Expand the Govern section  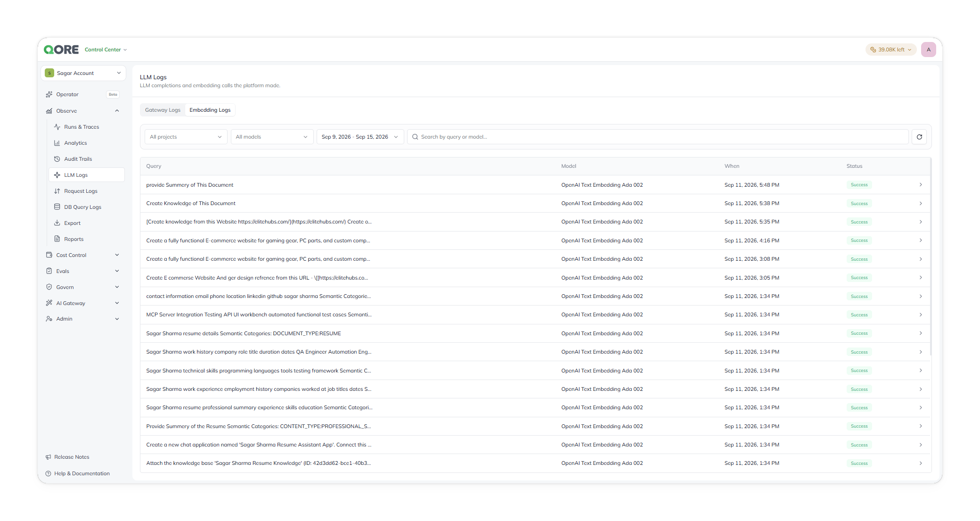click(x=117, y=287)
